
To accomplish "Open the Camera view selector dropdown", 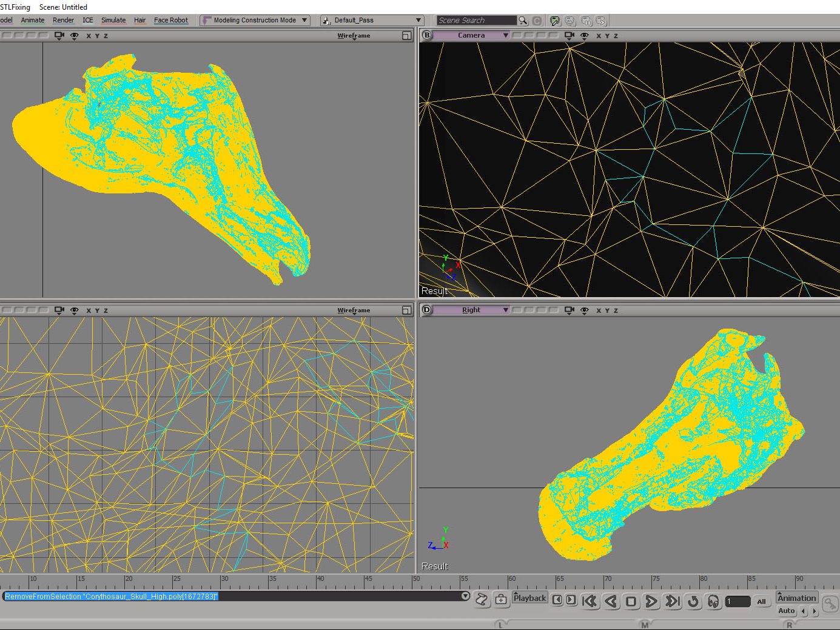I will (x=471, y=36).
